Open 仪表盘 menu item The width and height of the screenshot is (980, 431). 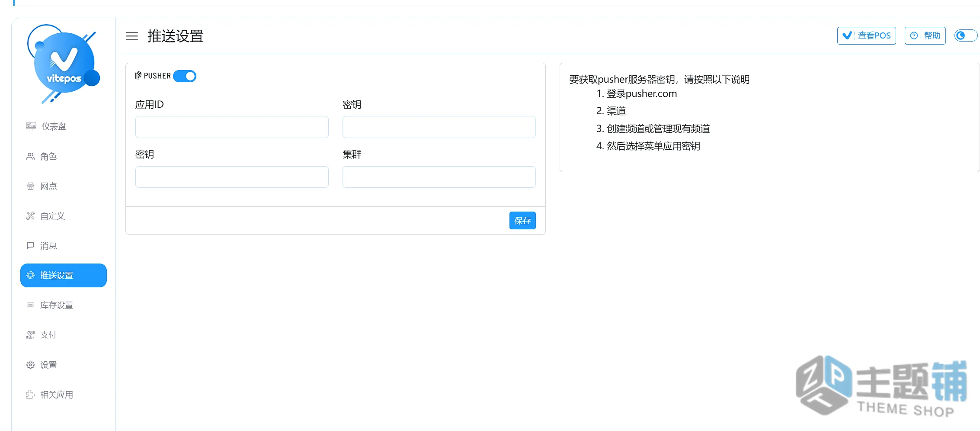coord(63,126)
